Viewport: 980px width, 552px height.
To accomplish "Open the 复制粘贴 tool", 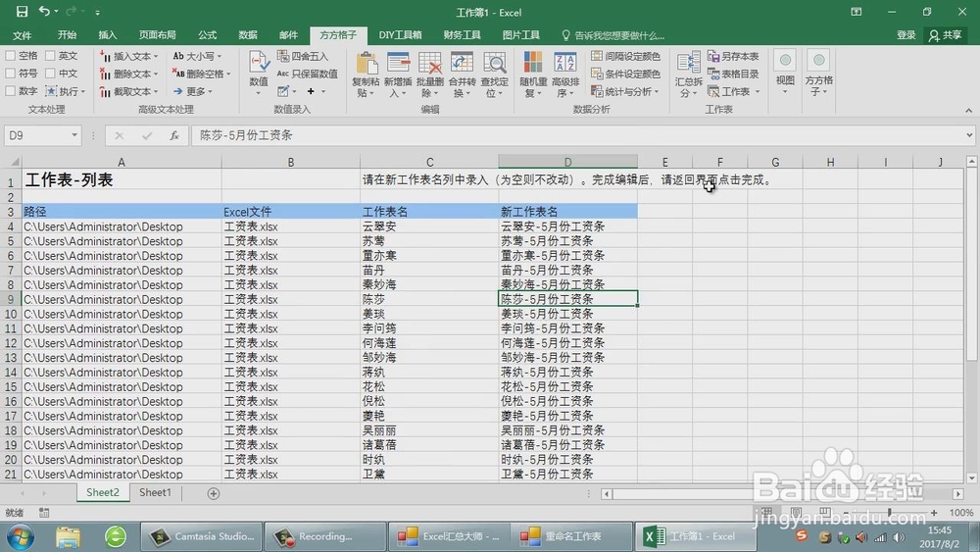I will [x=367, y=75].
